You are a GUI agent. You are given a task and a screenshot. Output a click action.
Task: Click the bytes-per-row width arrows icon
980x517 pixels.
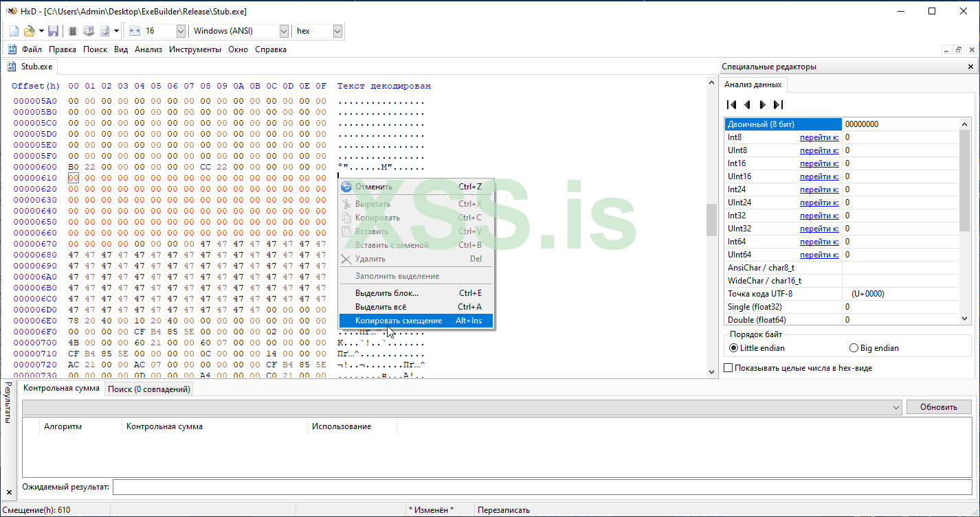[134, 31]
